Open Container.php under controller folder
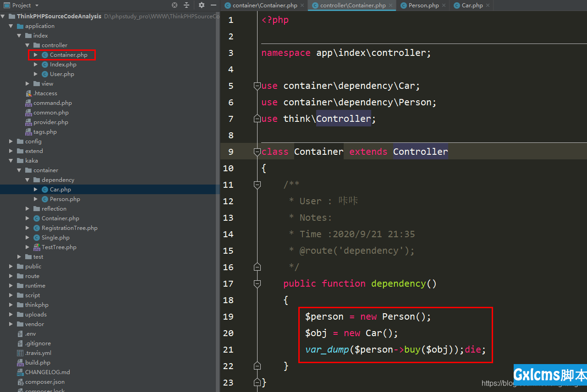The image size is (587, 392). tap(69, 55)
